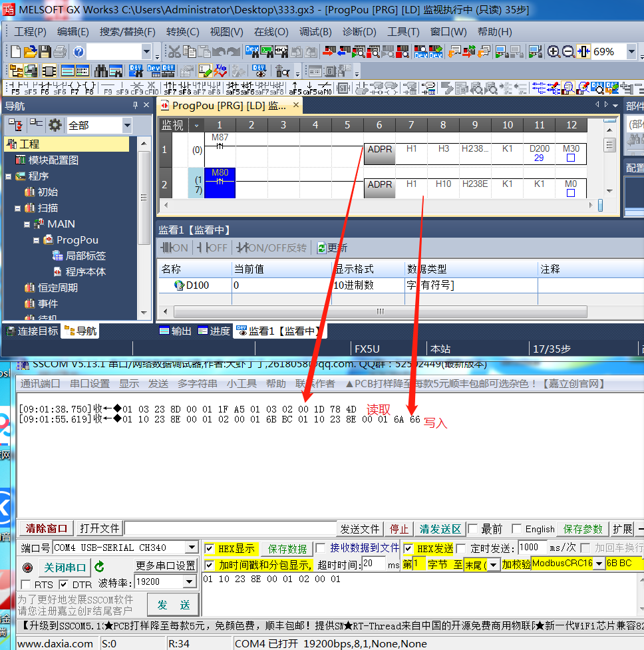Toggle the HEX显示 checkbox
The height and width of the screenshot is (650, 644).
[210, 549]
